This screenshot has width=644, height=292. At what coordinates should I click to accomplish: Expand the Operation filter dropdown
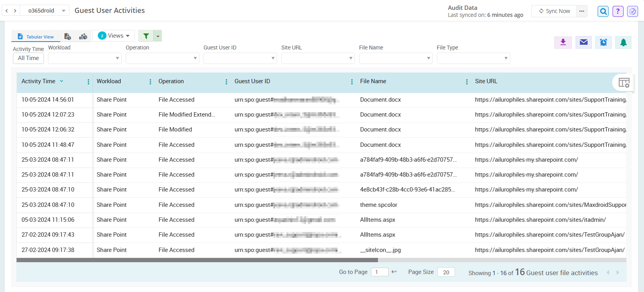162,58
